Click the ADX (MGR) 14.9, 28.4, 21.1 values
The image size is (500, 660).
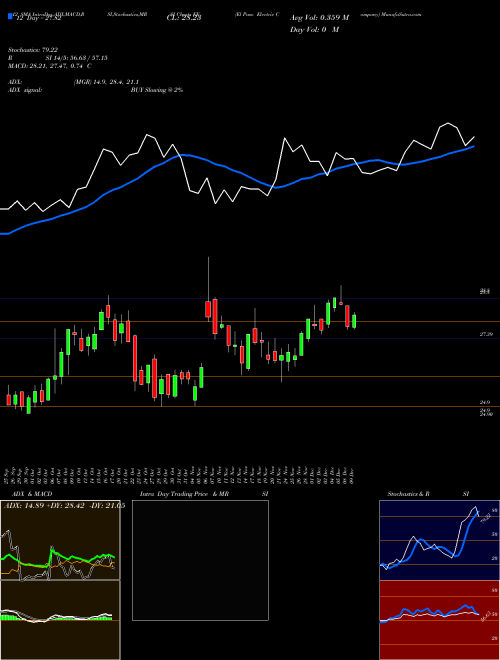[x=106, y=82]
